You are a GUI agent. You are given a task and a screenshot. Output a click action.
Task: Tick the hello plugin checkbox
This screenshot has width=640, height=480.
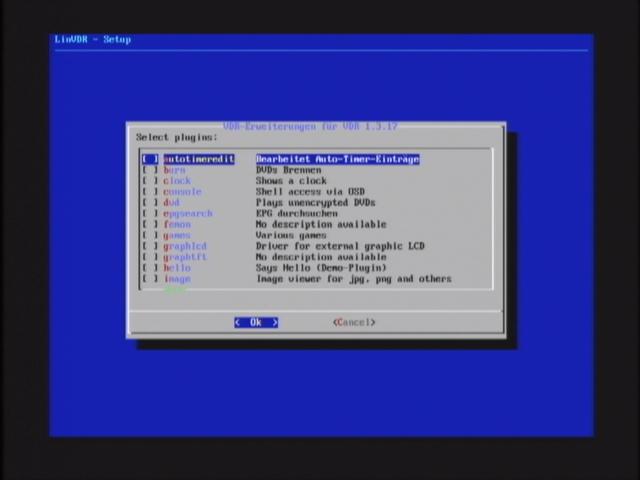click(x=150, y=268)
